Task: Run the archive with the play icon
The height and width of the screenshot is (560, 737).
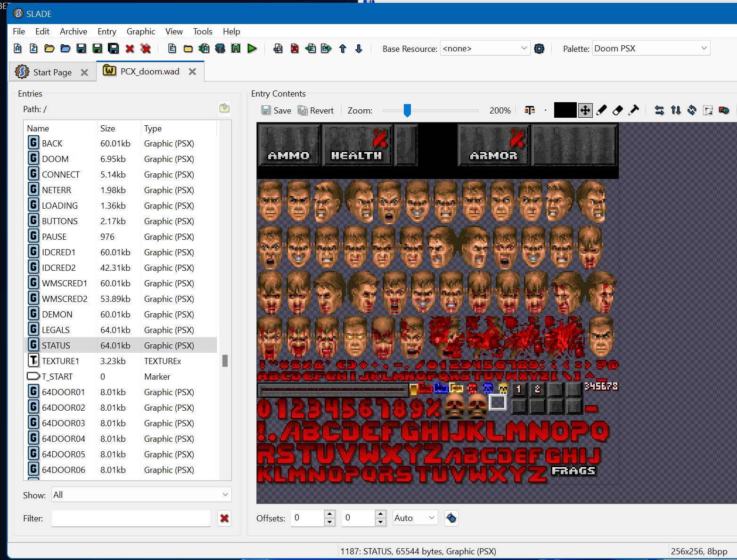Action: [252, 48]
